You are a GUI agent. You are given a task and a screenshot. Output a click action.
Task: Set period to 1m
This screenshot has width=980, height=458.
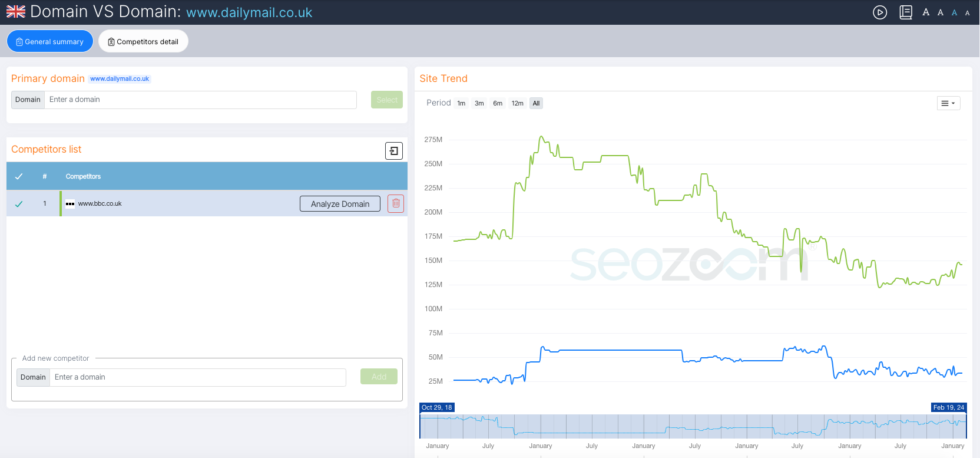[461, 103]
